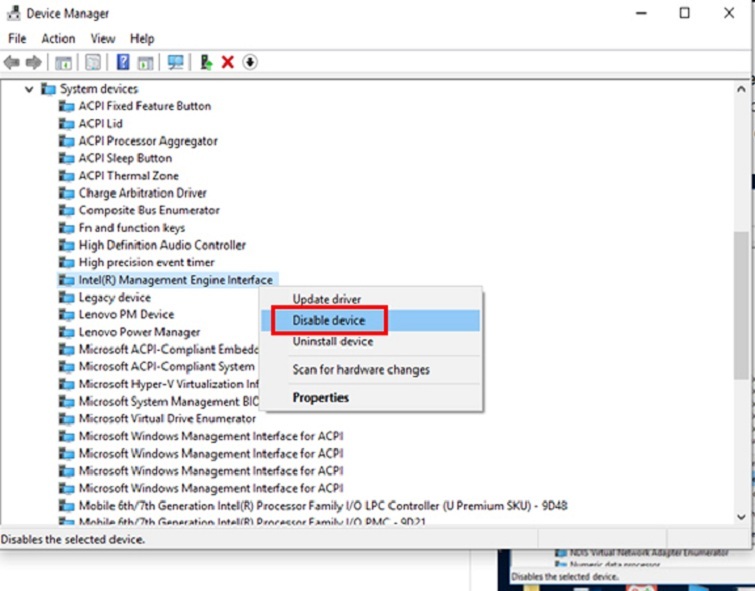755x591 pixels.
Task: Choose Uninstall device from context menu
Action: point(332,342)
